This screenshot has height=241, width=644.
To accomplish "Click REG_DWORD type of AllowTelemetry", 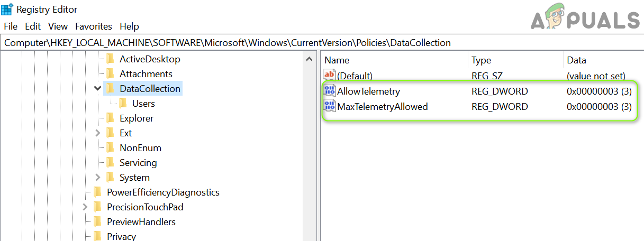I will 500,91.
